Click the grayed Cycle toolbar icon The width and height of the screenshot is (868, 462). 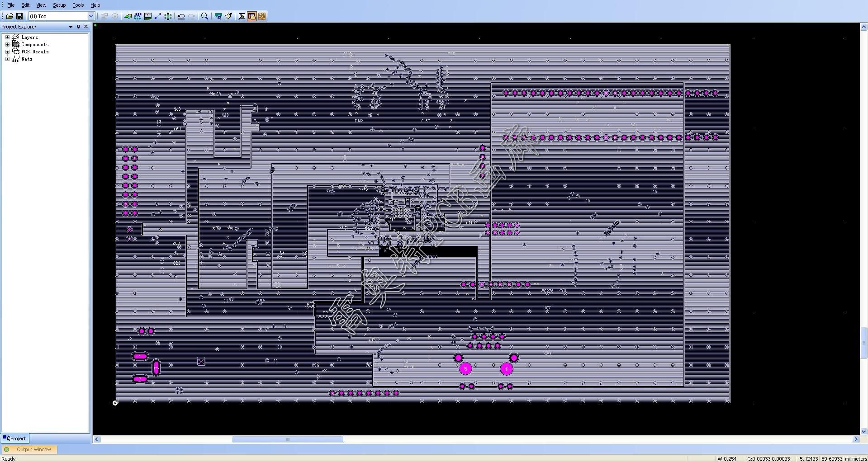pos(115,16)
